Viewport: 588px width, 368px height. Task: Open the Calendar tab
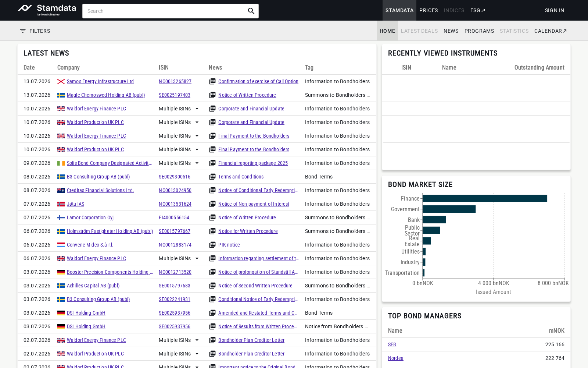click(x=551, y=31)
